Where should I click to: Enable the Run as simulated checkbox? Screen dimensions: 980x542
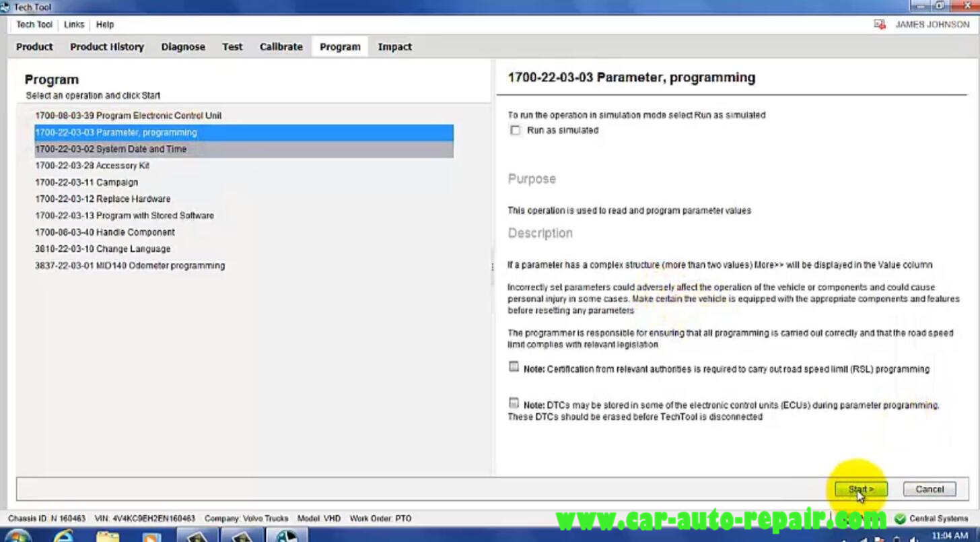(516, 131)
